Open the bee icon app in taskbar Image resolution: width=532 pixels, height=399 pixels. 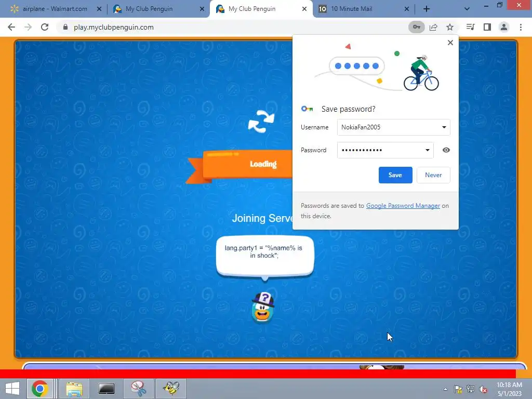coord(170,389)
